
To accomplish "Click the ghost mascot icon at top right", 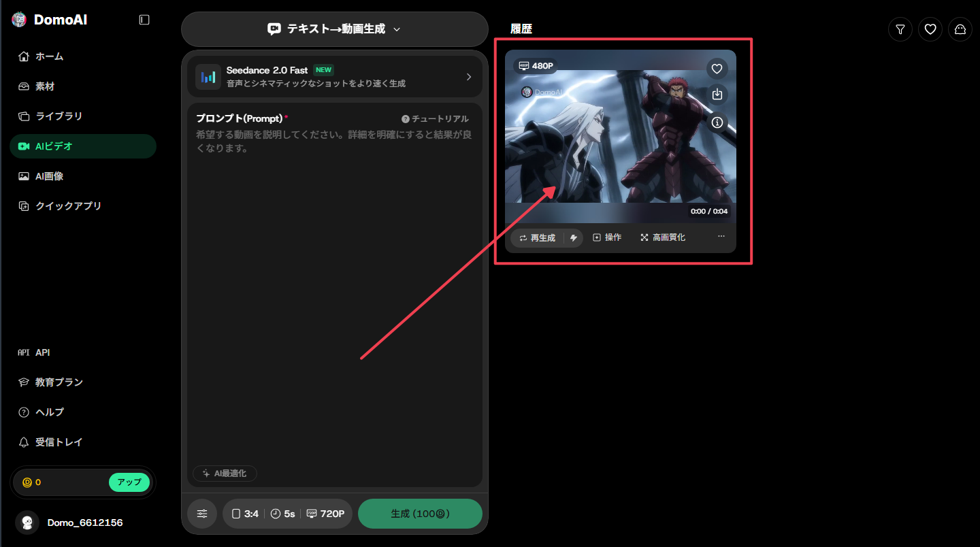I will click(x=960, y=29).
